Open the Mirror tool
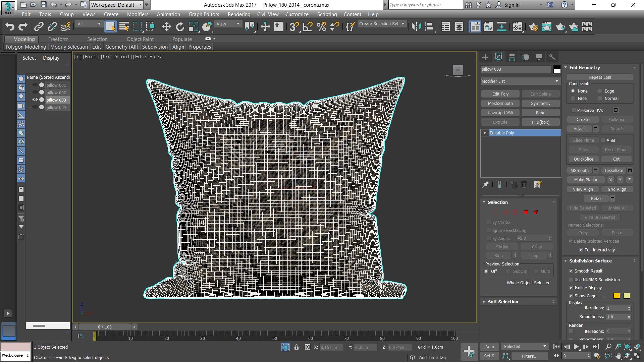Screen dimensions: 644x362 416,27
